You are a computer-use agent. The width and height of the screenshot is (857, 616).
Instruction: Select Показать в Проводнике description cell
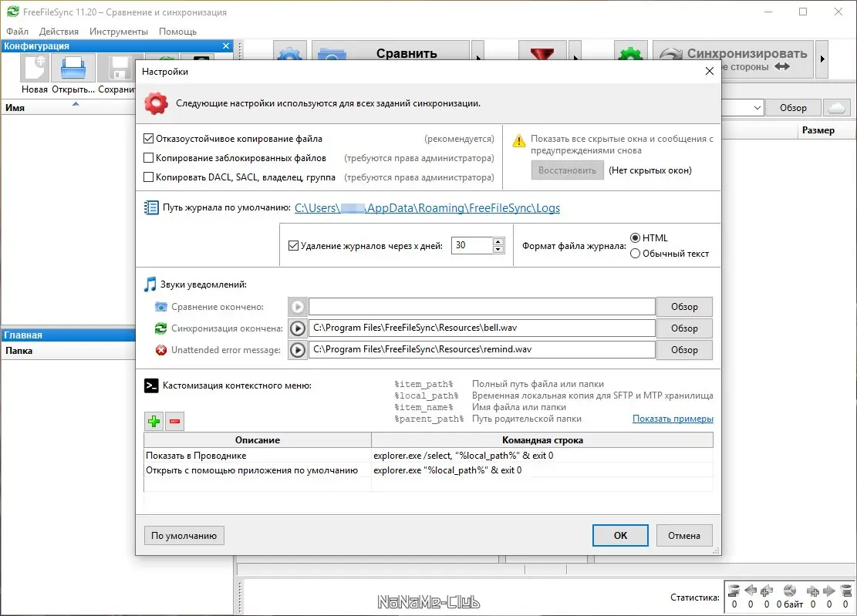click(x=258, y=456)
